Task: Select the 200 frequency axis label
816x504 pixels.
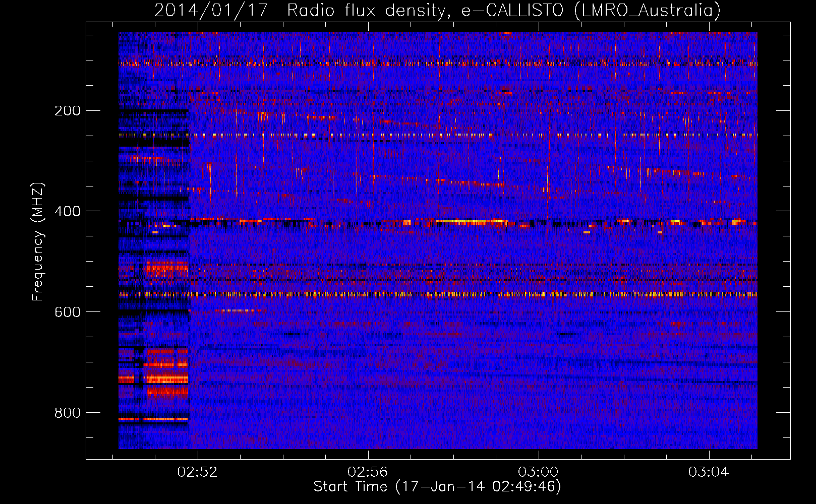Action: click(68, 111)
